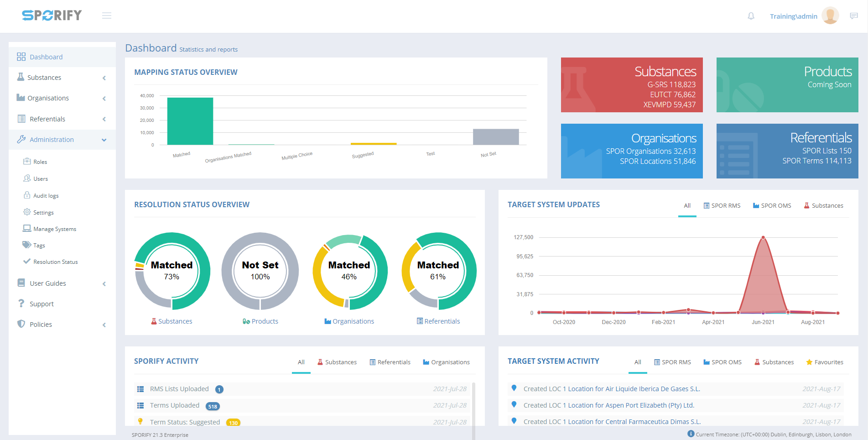Expand the Policies sidebar chevron
868x440 pixels.
coord(104,325)
